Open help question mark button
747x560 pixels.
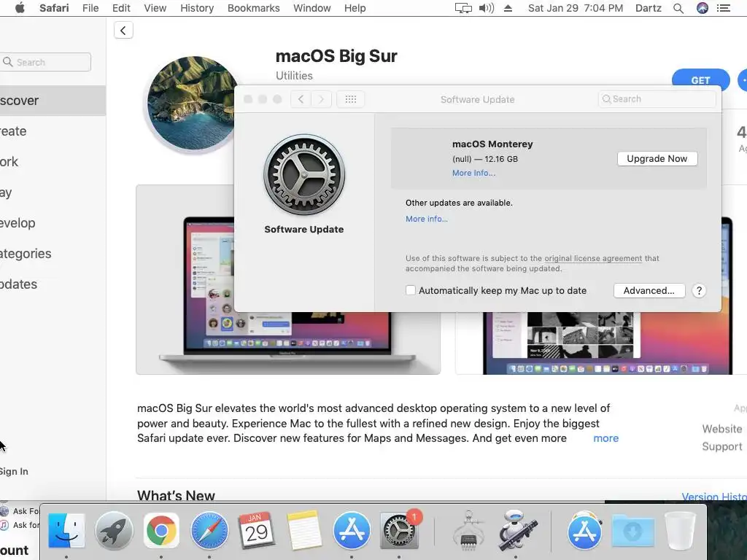click(699, 290)
